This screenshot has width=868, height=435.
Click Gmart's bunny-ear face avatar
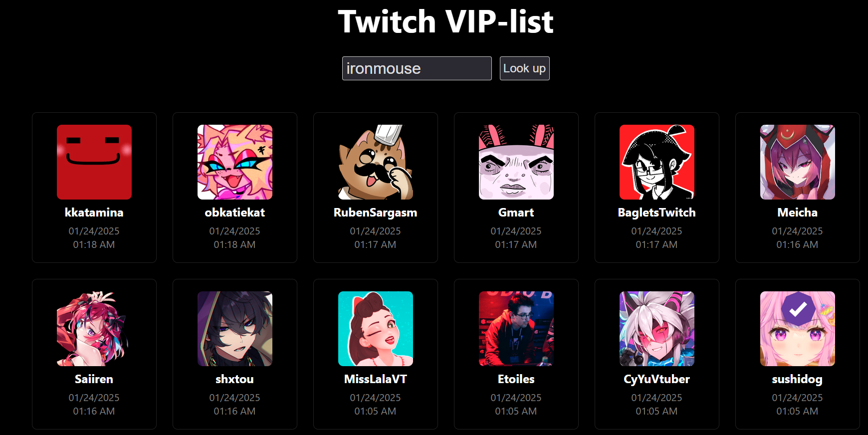516,162
